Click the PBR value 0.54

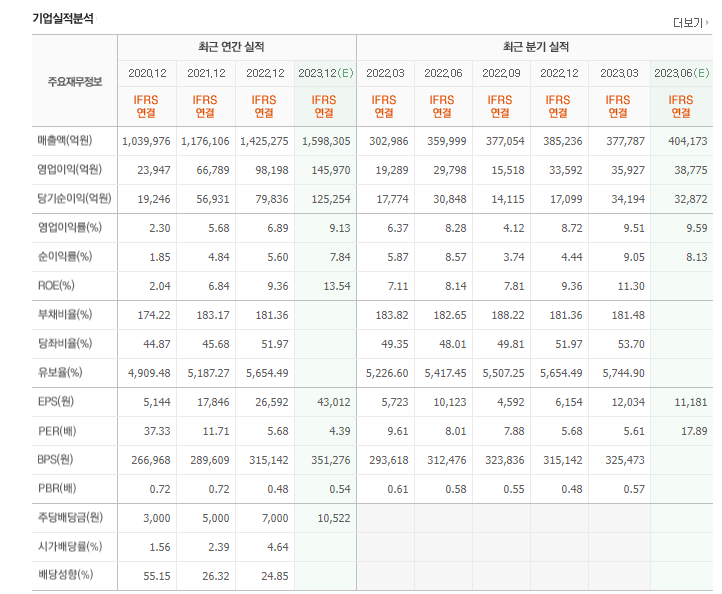[x=340, y=489]
